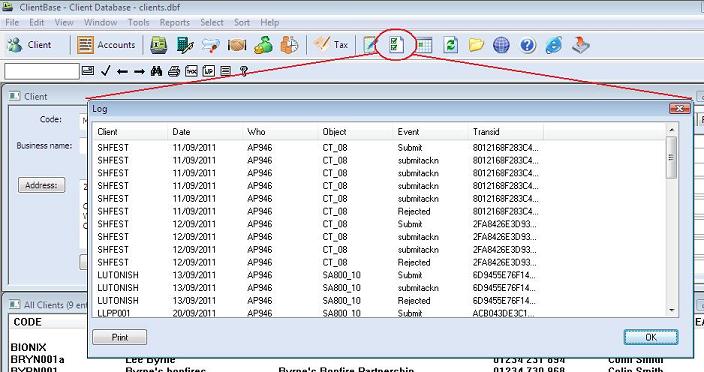
Task: Click the Log list down scroll arrow
Action: (x=672, y=310)
